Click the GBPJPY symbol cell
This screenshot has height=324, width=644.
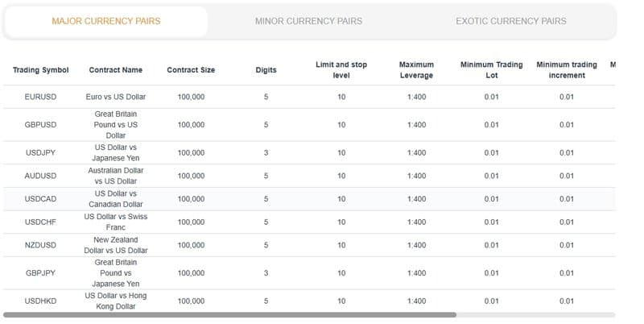[41, 273]
